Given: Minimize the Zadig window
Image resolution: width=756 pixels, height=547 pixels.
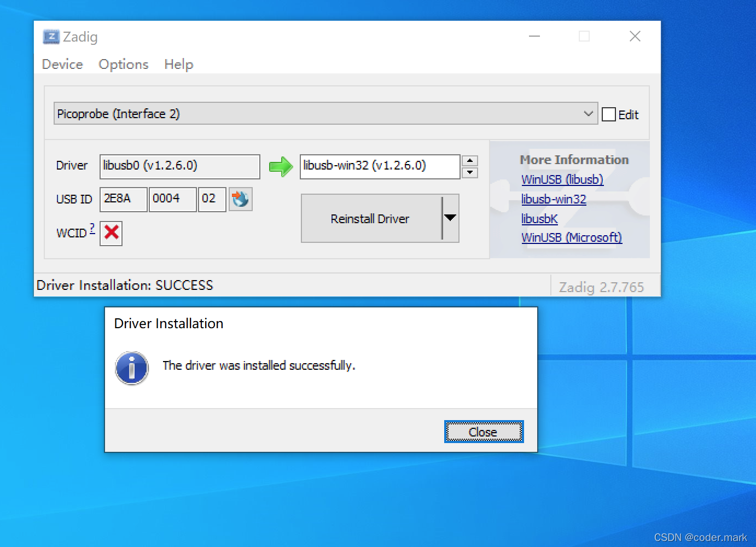Looking at the screenshot, I should 534,37.
